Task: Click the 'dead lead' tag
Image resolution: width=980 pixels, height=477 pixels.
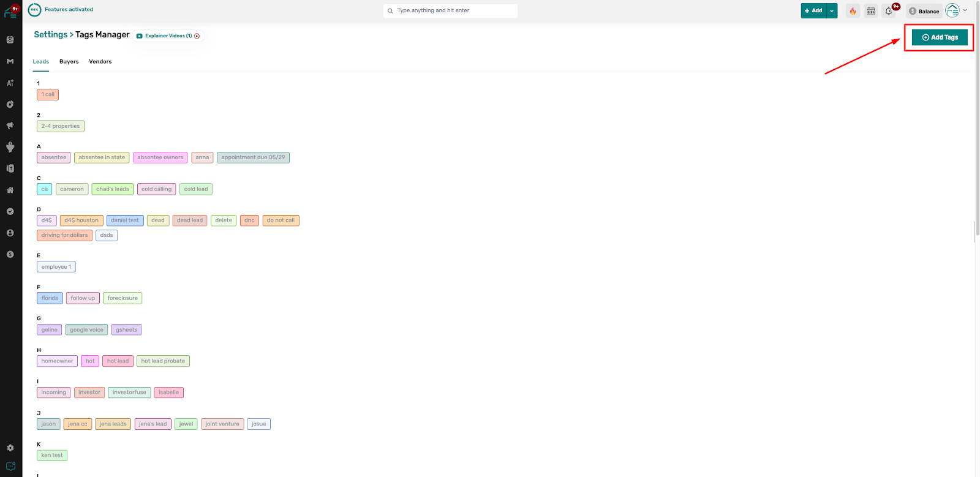Action: 190,220
